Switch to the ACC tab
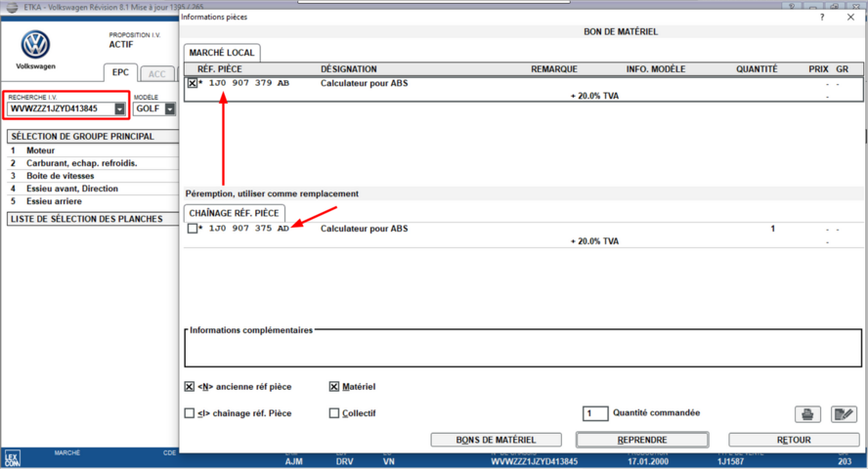868x469 pixels. 156,74
